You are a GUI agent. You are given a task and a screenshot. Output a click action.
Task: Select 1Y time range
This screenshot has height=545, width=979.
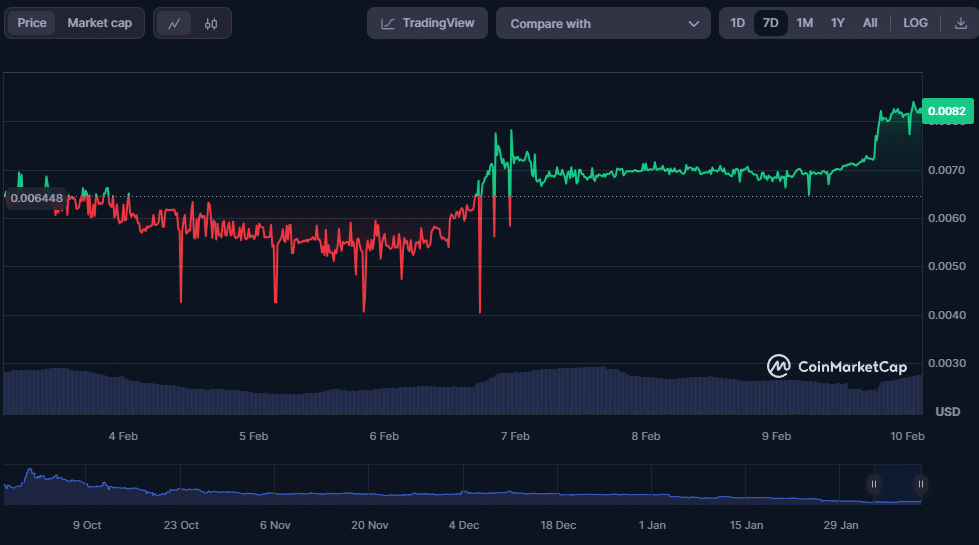tap(837, 23)
